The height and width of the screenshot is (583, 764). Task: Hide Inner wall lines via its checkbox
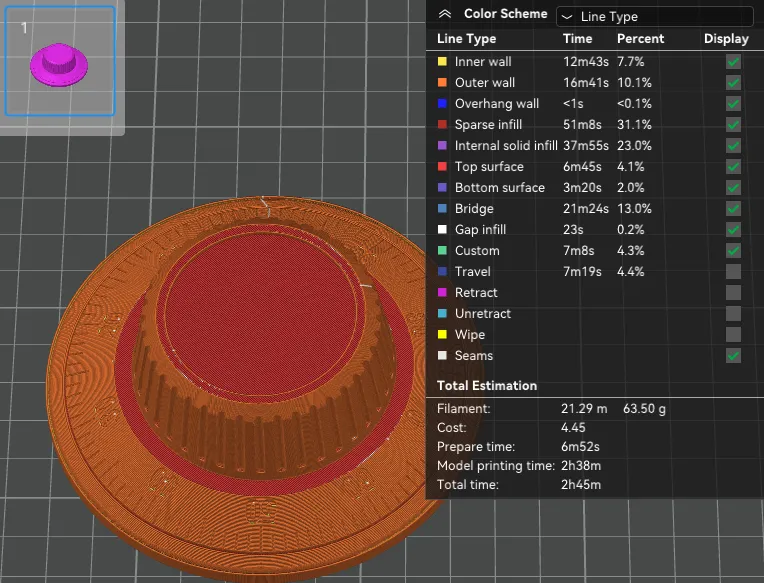click(x=733, y=61)
